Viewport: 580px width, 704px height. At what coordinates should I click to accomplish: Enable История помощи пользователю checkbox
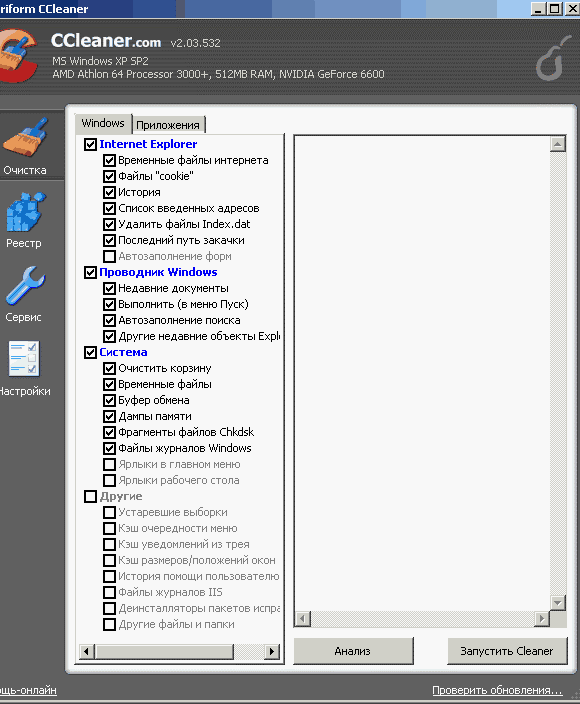tap(109, 576)
